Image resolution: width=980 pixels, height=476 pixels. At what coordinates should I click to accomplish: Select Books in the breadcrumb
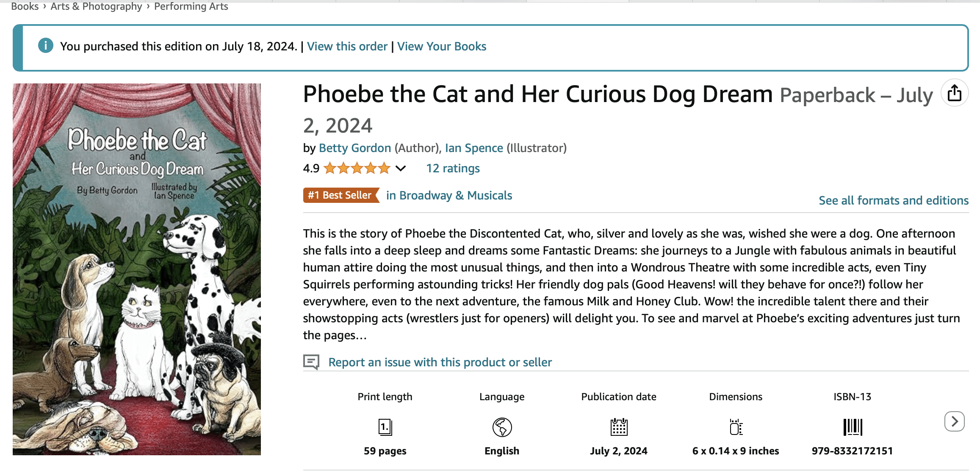24,6
